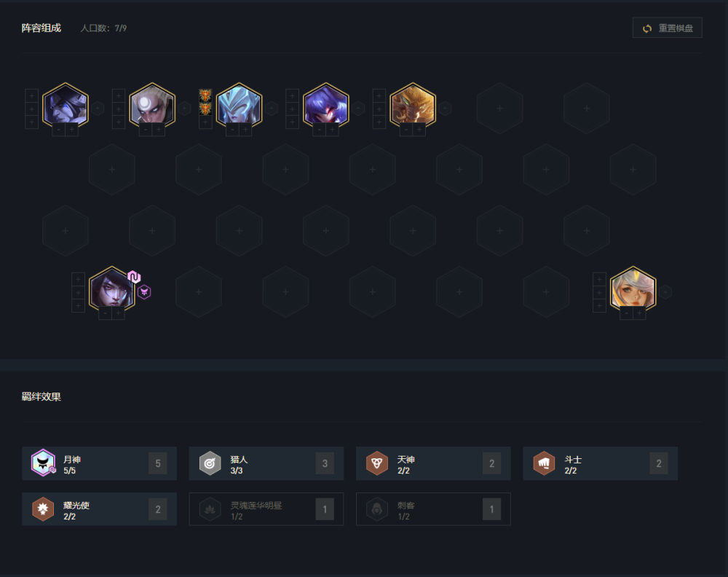Select the 月神 trait icon
The width and height of the screenshot is (728, 577).
[x=43, y=463]
